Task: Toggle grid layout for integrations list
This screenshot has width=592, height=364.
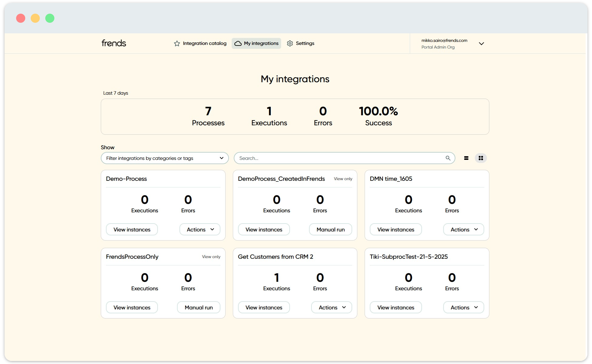Action: (481, 158)
